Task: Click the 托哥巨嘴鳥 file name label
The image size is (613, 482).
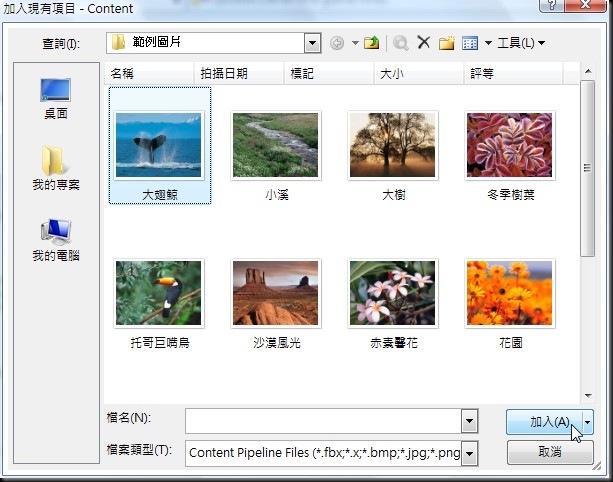Action: (x=160, y=343)
